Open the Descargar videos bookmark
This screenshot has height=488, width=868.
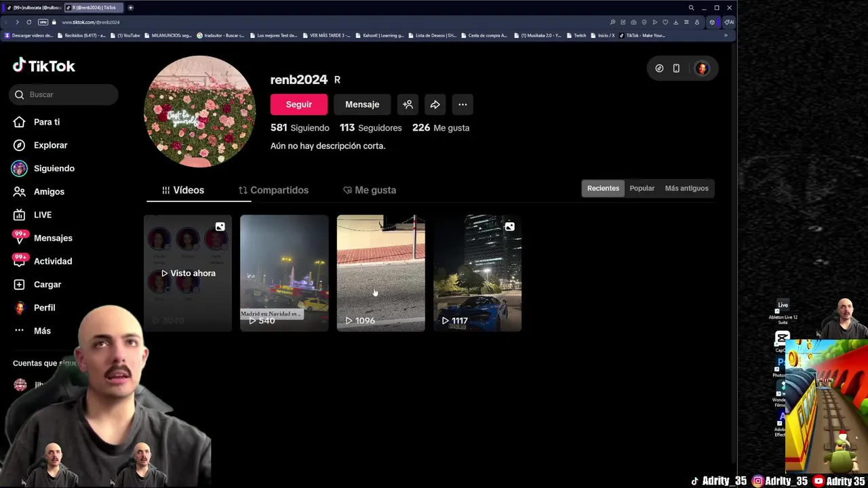[x=28, y=35]
